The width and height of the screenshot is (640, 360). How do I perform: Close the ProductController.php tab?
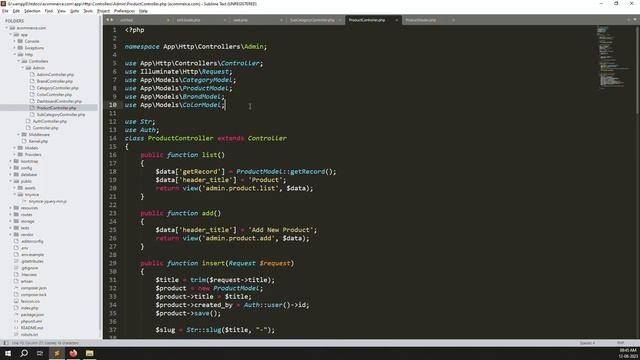point(396,20)
